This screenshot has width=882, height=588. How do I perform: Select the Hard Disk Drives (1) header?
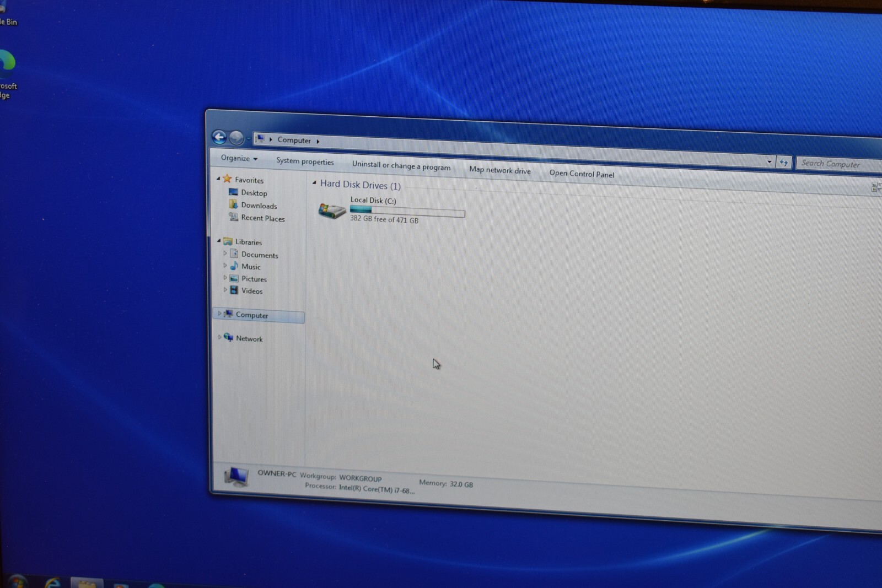coord(361,185)
